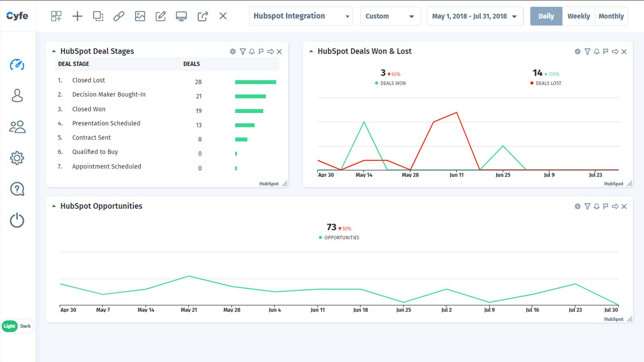Click the export dashboard icon in toolbar

point(202,16)
